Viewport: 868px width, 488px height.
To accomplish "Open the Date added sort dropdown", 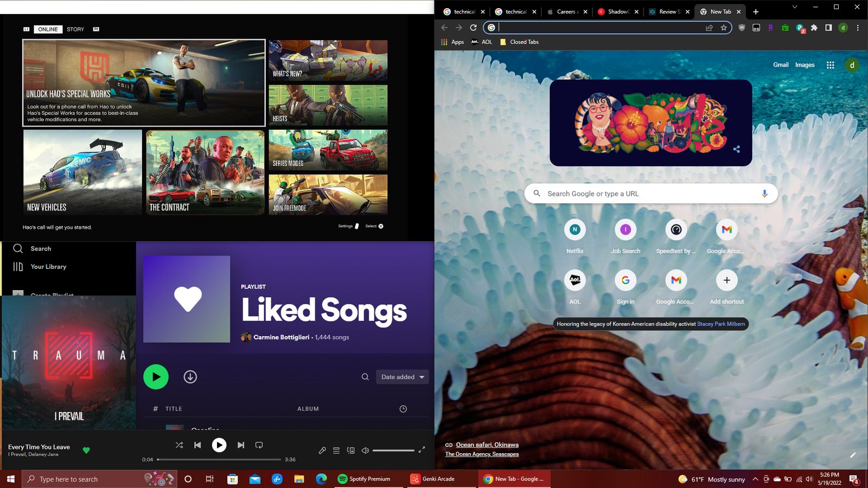I will tap(402, 377).
